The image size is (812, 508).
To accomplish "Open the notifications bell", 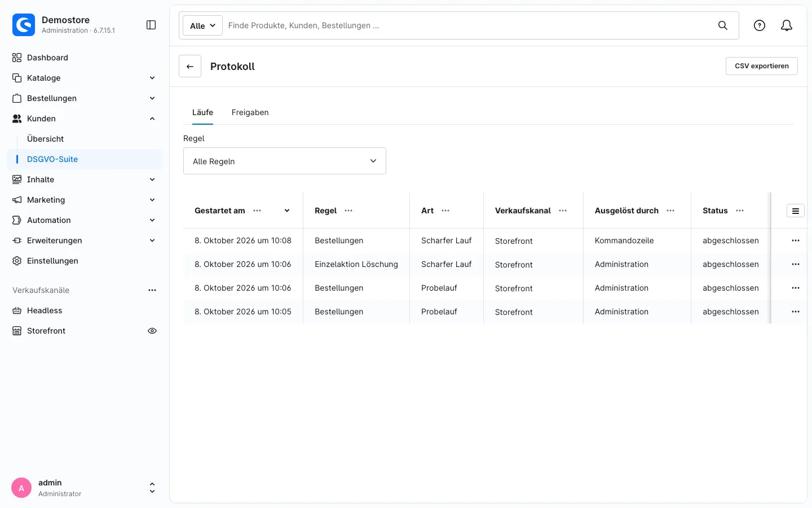I will pyautogui.click(x=787, y=25).
